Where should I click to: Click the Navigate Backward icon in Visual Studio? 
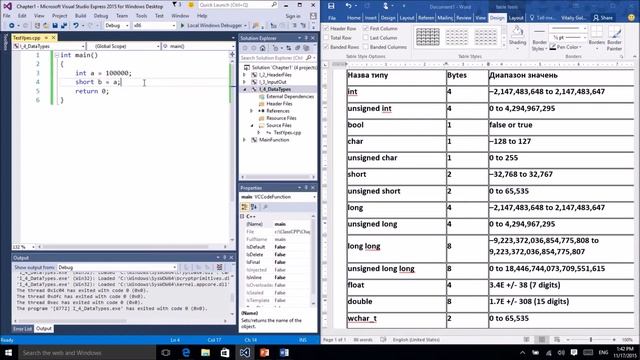pos(11,25)
